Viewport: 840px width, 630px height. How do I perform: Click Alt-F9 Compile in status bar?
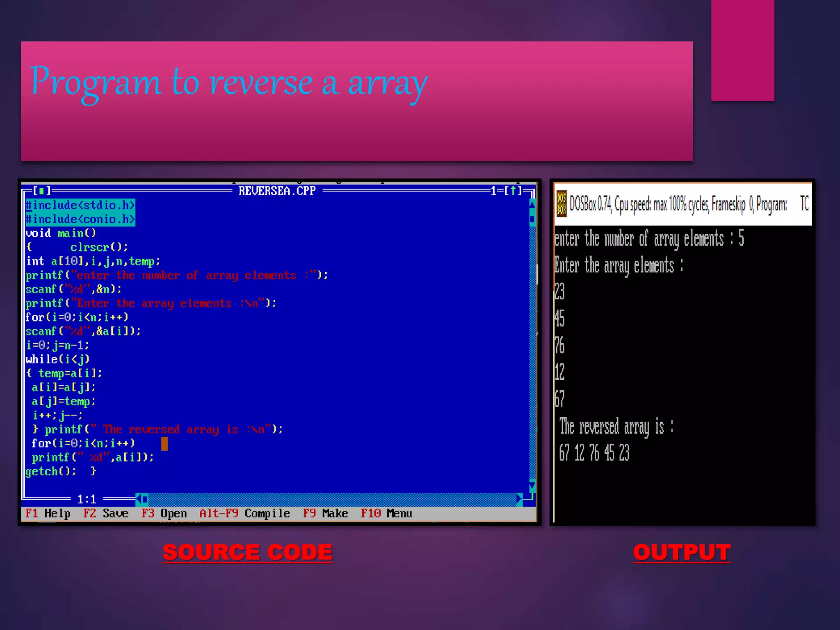[x=244, y=514]
